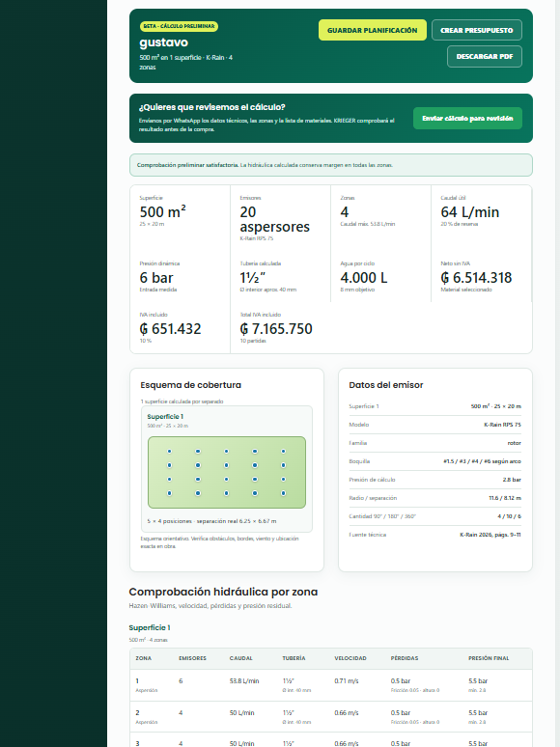Click the green sprinkler coverage diagram
Viewport: 560px width, 747px height.
tap(227, 472)
